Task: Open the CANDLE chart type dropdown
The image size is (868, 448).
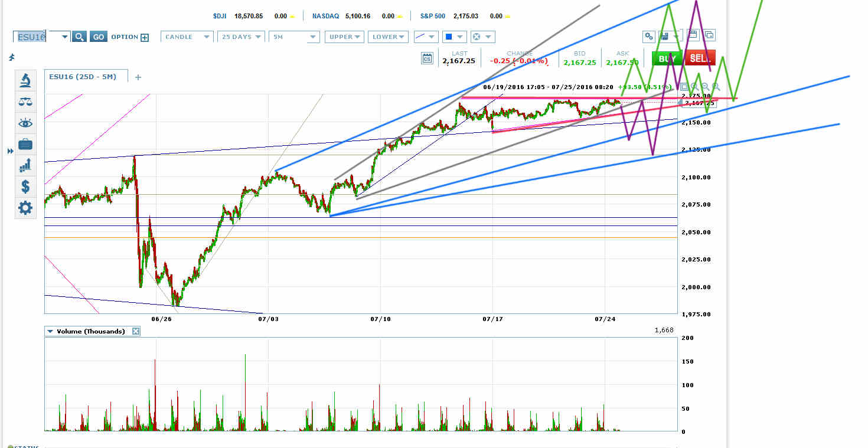Action: coord(187,37)
